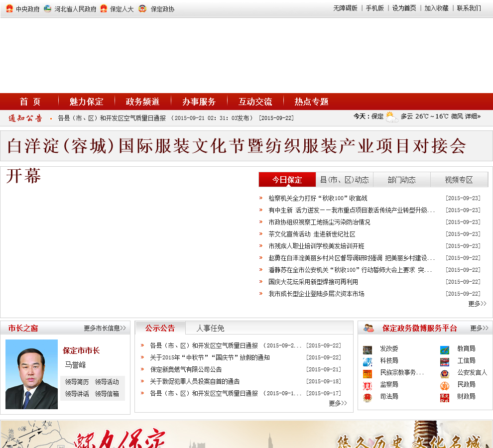Click 联系我们 link

tap(469, 8)
